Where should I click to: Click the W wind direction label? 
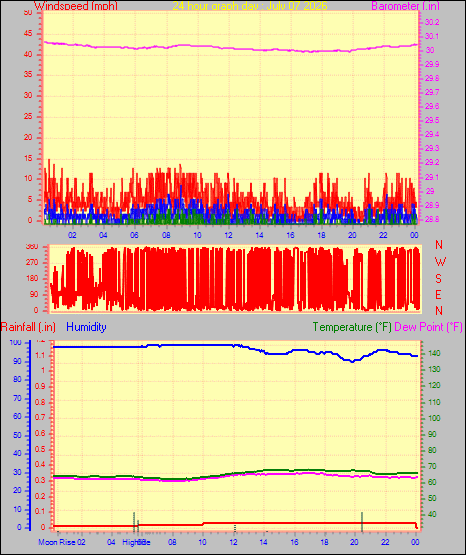440,262
